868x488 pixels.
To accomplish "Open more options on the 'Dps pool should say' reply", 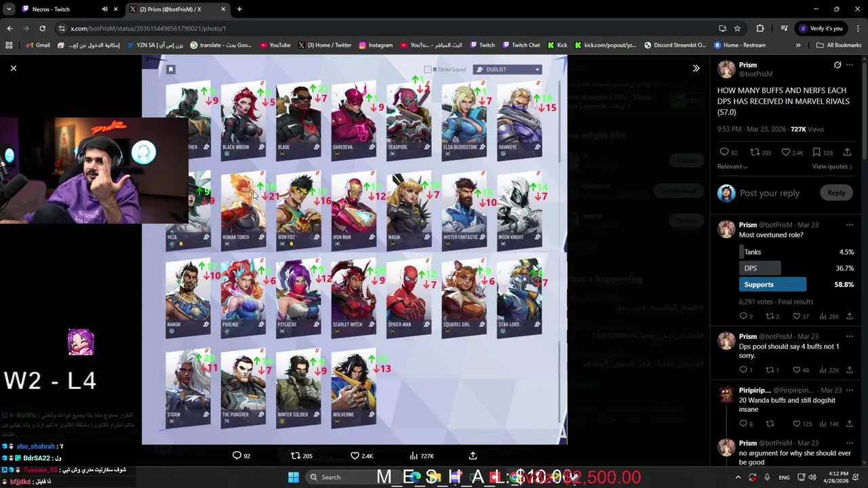I will click(850, 337).
